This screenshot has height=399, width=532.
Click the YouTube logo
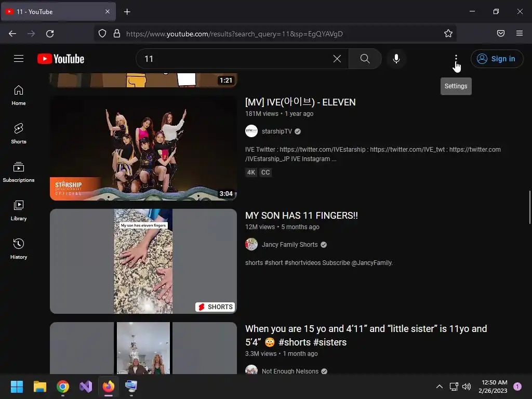61,59
